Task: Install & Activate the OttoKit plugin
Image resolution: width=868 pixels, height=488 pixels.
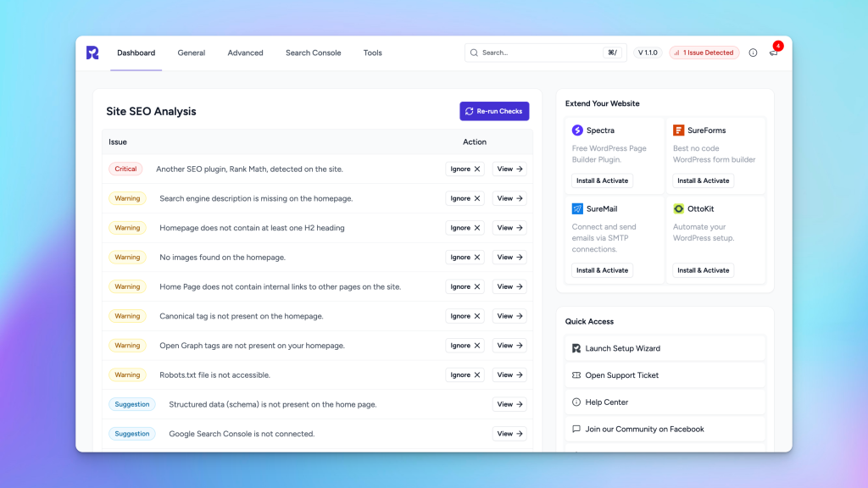Action: (x=703, y=270)
